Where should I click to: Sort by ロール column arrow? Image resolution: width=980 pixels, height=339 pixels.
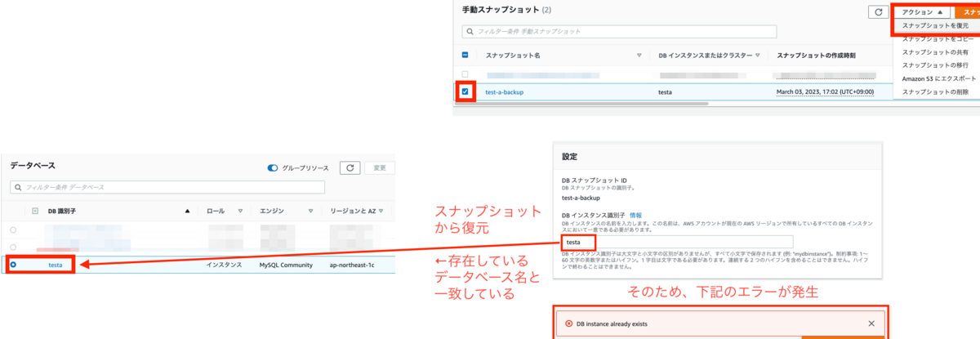(x=241, y=211)
